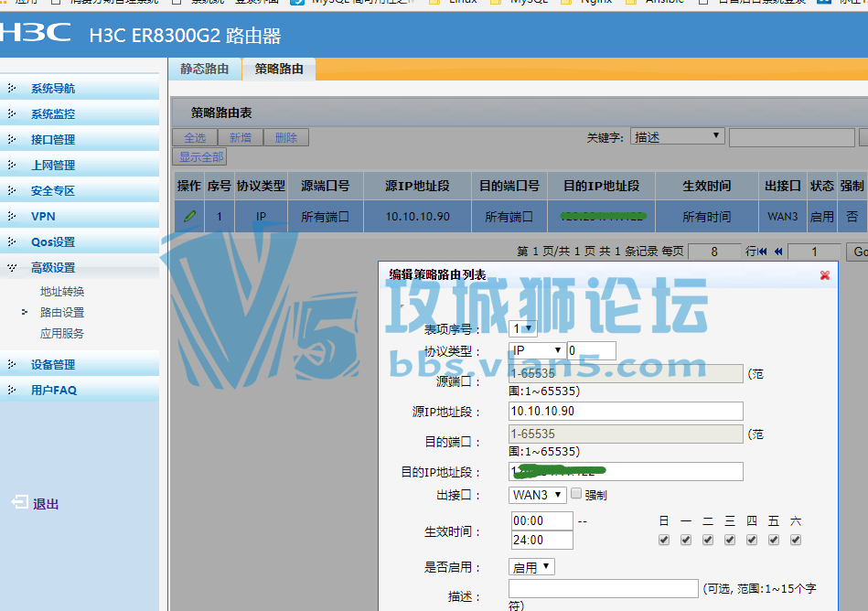Screen dimensions: 868x611
Task: Uncheck the 六 (Saturday) checkbox
Action: (x=796, y=540)
